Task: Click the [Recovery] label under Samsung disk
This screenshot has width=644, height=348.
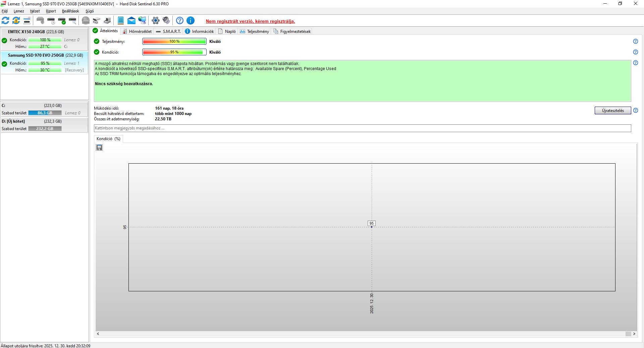Action: (x=74, y=70)
